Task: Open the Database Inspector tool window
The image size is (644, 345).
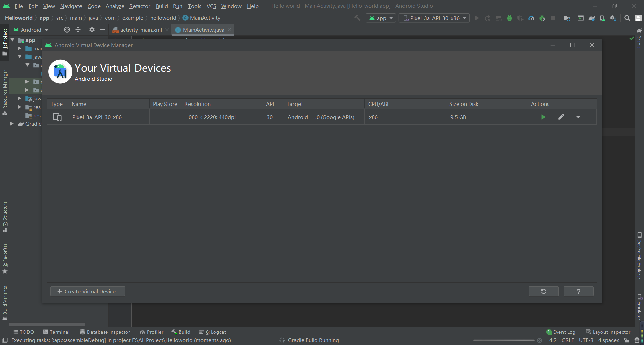Action: (105, 332)
